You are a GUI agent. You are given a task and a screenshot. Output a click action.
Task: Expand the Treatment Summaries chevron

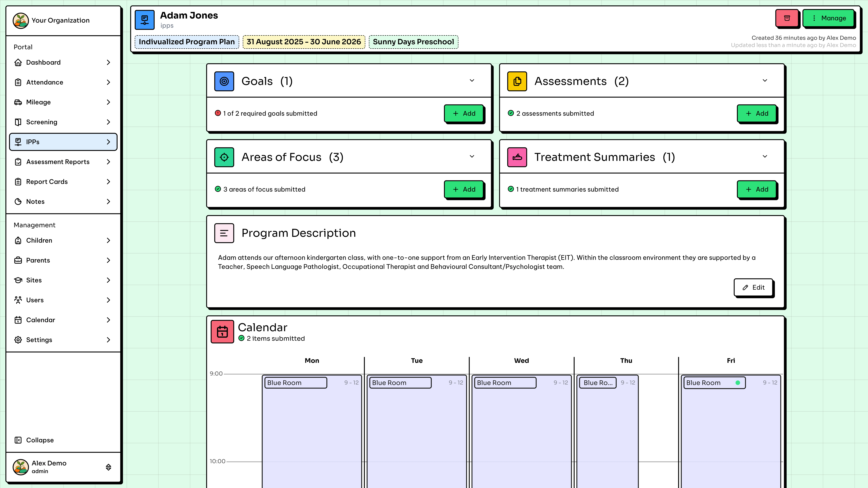[765, 156]
